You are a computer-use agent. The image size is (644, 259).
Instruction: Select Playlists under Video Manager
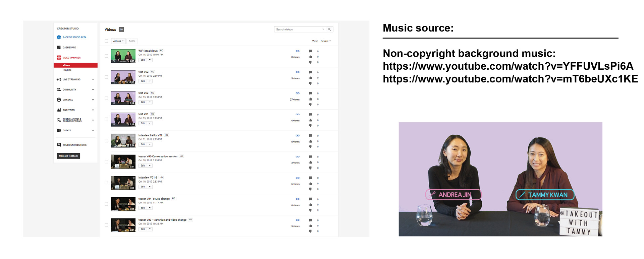coord(67,70)
